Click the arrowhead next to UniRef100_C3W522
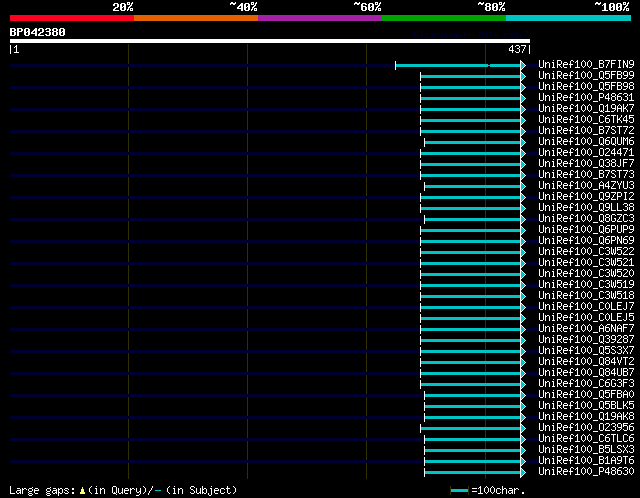The image size is (640, 498). coord(523,252)
